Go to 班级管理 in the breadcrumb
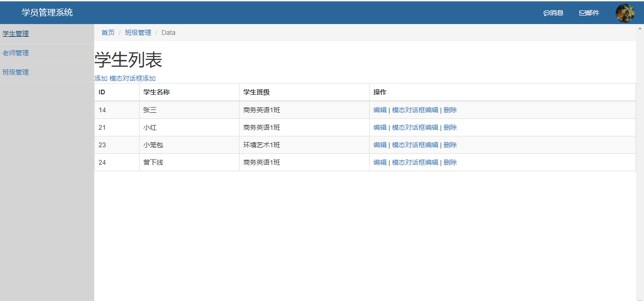644x301 pixels. (138, 33)
